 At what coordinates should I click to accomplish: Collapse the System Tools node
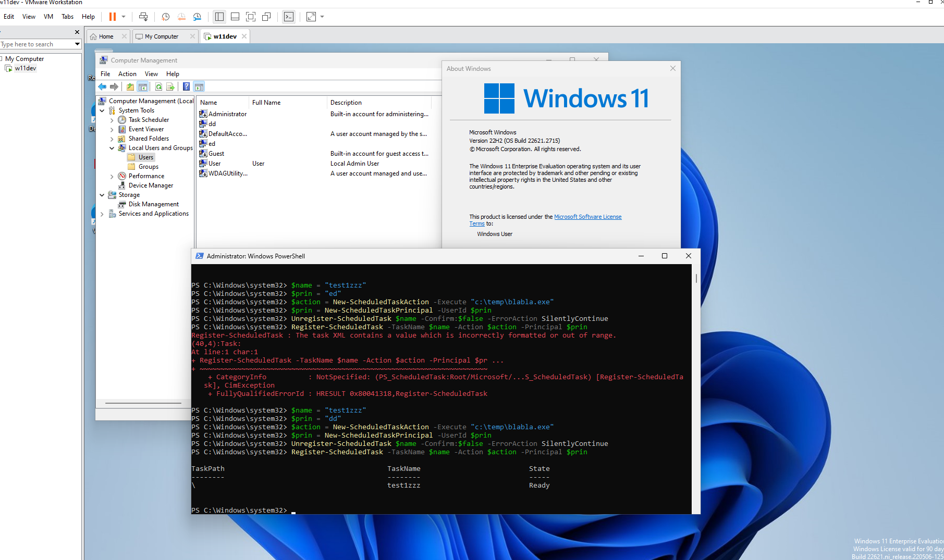(x=102, y=110)
